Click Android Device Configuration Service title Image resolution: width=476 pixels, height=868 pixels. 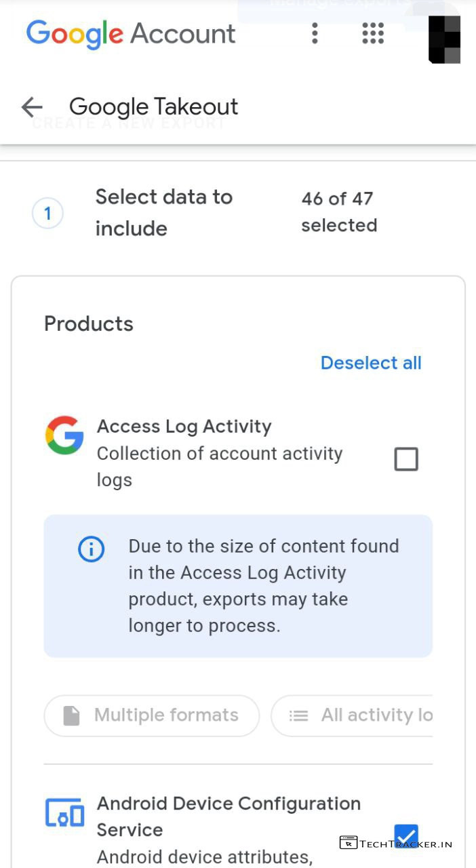pyautogui.click(x=229, y=816)
